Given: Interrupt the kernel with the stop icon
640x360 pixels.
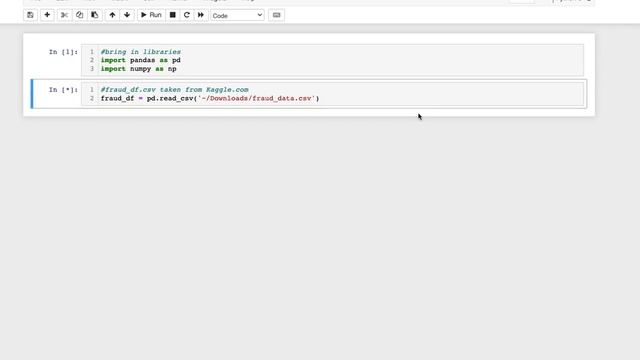Looking at the screenshot, I should pos(173,15).
